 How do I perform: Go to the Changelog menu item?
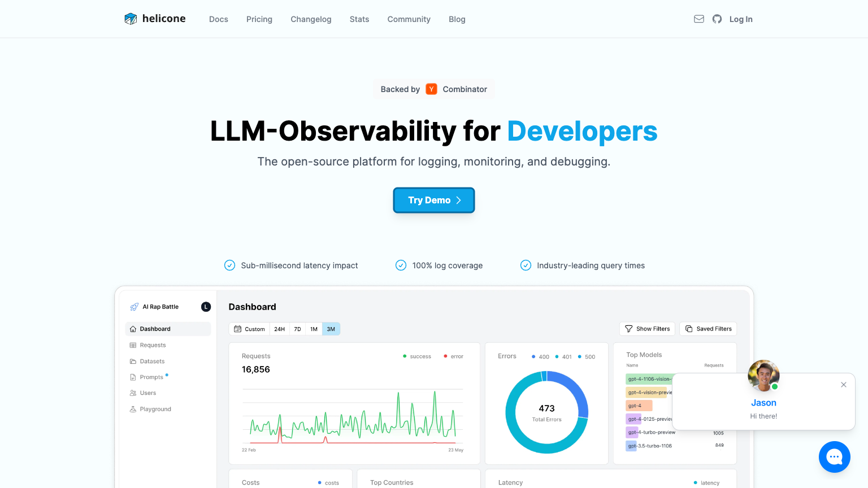point(311,19)
